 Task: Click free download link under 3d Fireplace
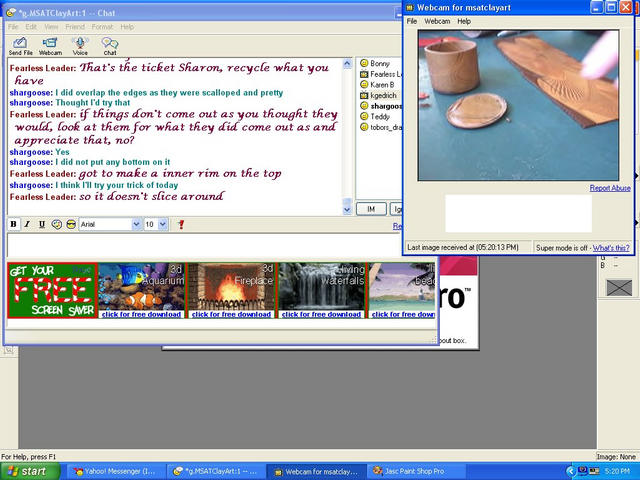tap(231, 314)
